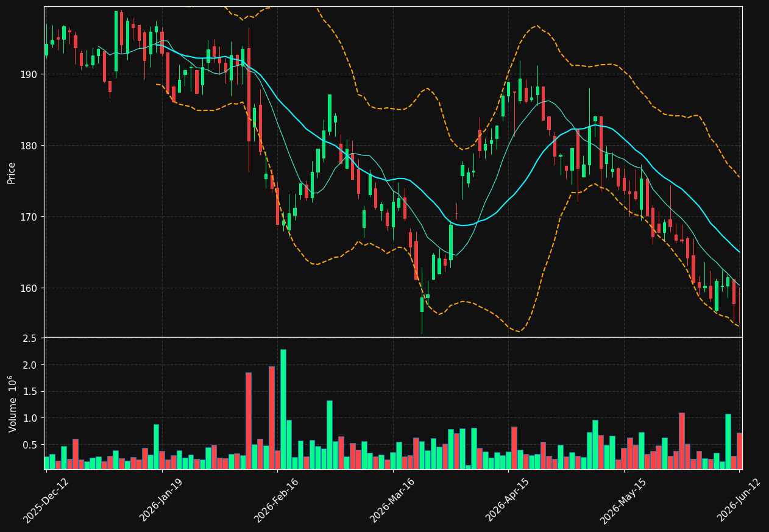Screen dimensions: 769x532
Task: Click the Price axis title
Action: (x=12, y=172)
